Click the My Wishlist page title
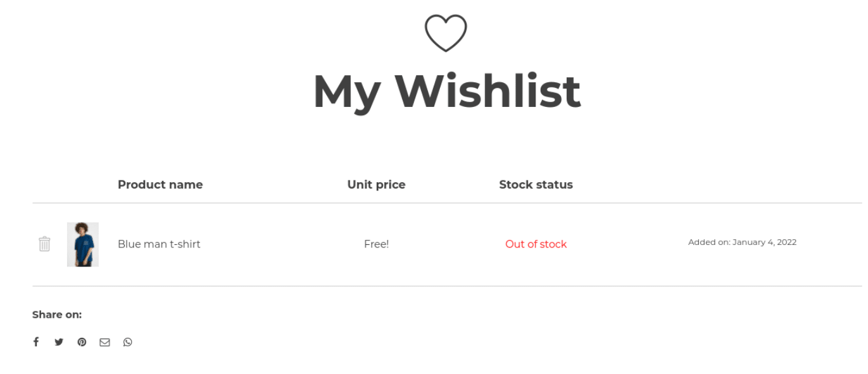868x374 pixels. (x=446, y=90)
